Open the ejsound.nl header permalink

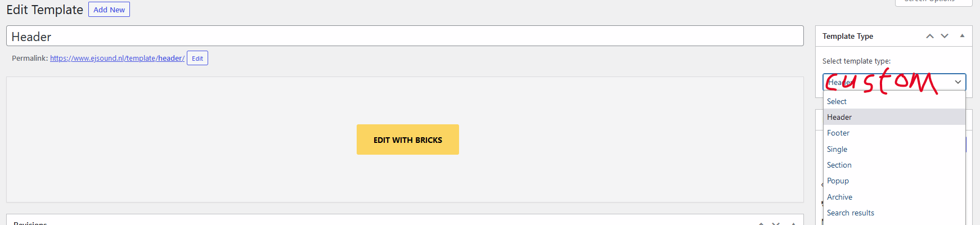pos(117,58)
